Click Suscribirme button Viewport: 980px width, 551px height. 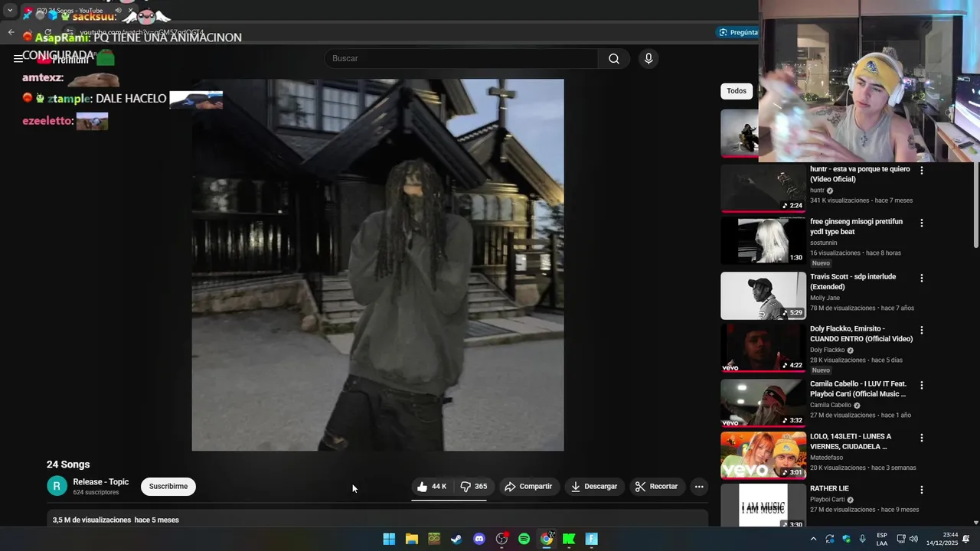pyautogui.click(x=168, y=487)
